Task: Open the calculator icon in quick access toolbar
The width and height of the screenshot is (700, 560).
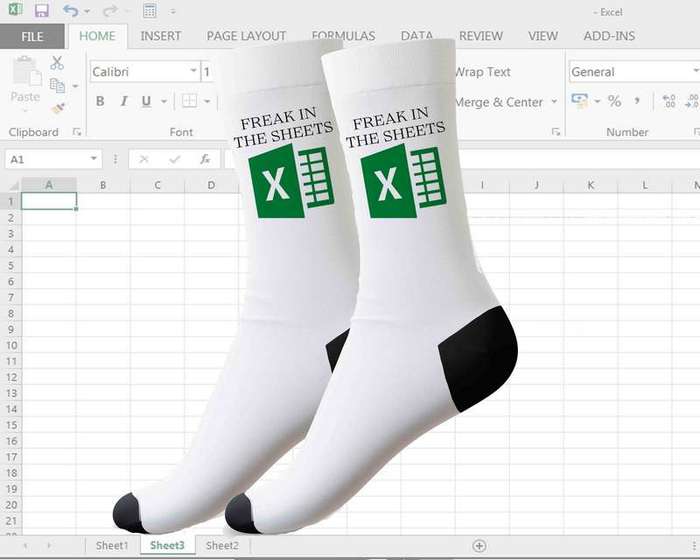Action: [x=150, y=11]
